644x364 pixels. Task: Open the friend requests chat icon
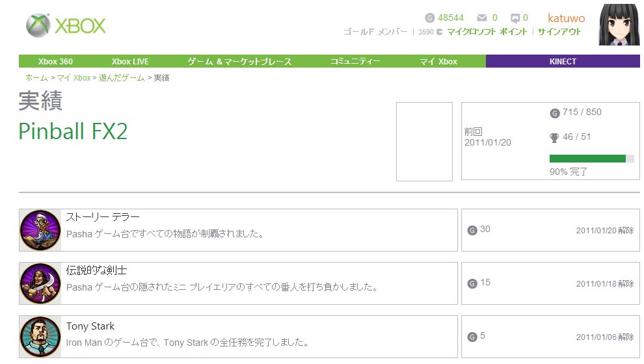[x=515, y=18]
